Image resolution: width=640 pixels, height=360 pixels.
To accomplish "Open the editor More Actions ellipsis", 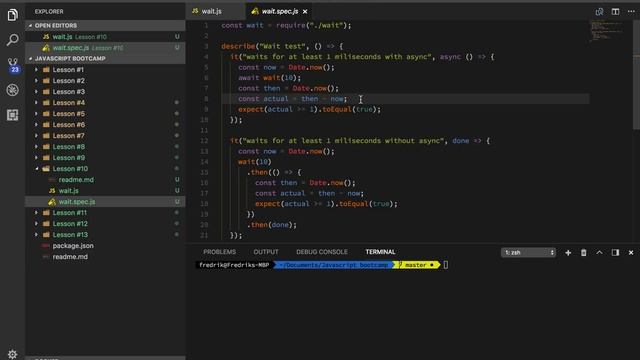I will click(x=631, y=11).
